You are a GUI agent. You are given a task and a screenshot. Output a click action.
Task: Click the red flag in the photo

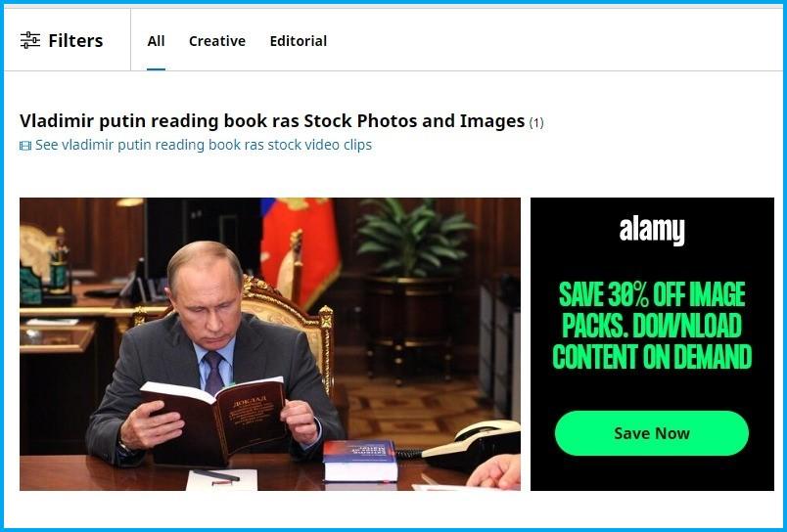point(301,249)
